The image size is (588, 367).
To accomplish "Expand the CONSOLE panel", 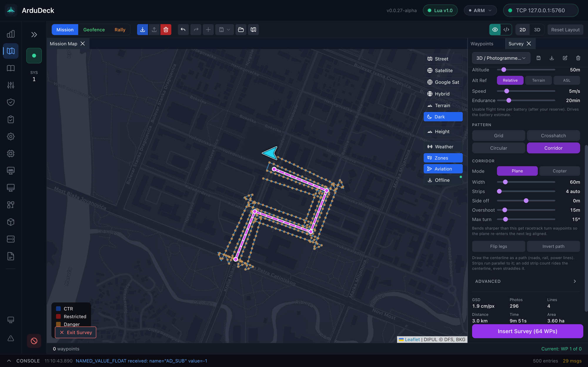I will click(9, 361).
